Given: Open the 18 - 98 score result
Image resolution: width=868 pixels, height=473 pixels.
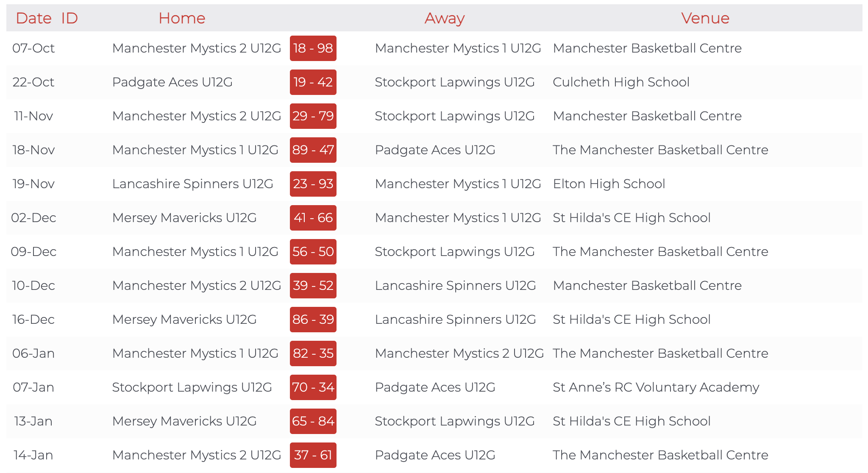Looking at the screenshot, I should (x=313, y=48).
